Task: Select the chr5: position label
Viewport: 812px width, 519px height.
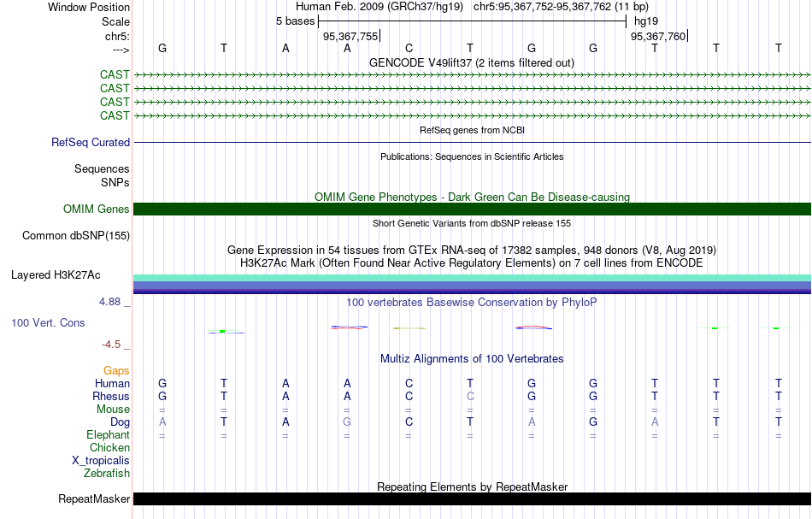Action: (117, 36)
